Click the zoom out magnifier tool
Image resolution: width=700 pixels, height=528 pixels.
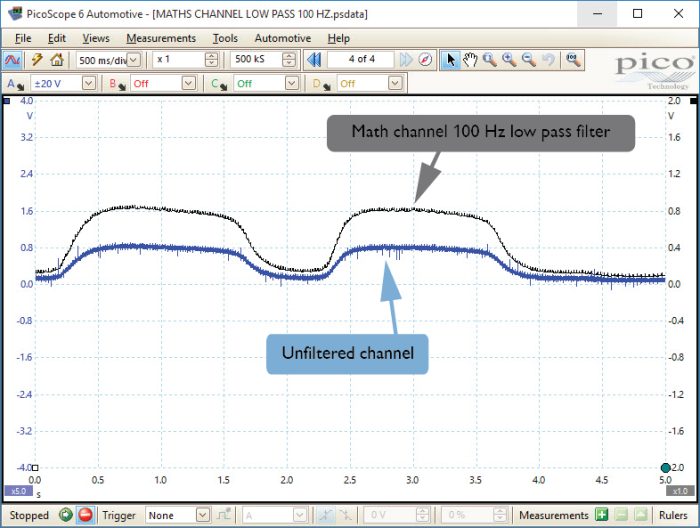click(x=529, y=59)
